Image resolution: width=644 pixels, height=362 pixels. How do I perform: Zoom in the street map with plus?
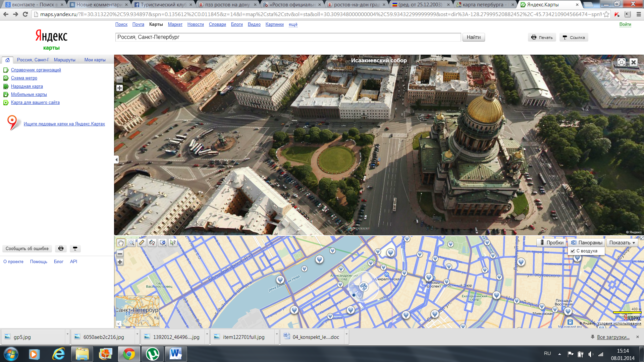pyautogui.click(x=120, y=262)
